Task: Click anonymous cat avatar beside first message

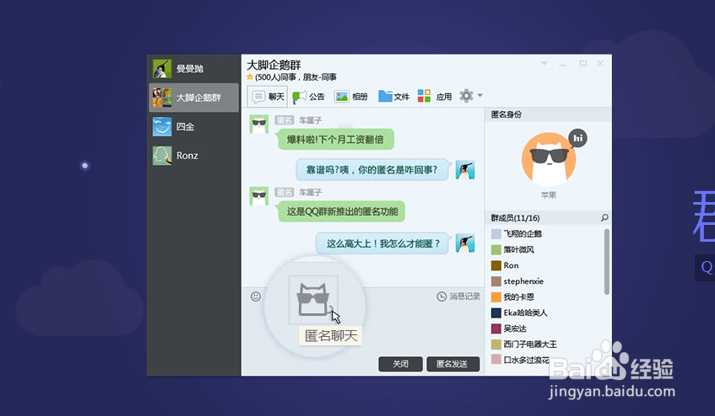Action: pos(259,124)
